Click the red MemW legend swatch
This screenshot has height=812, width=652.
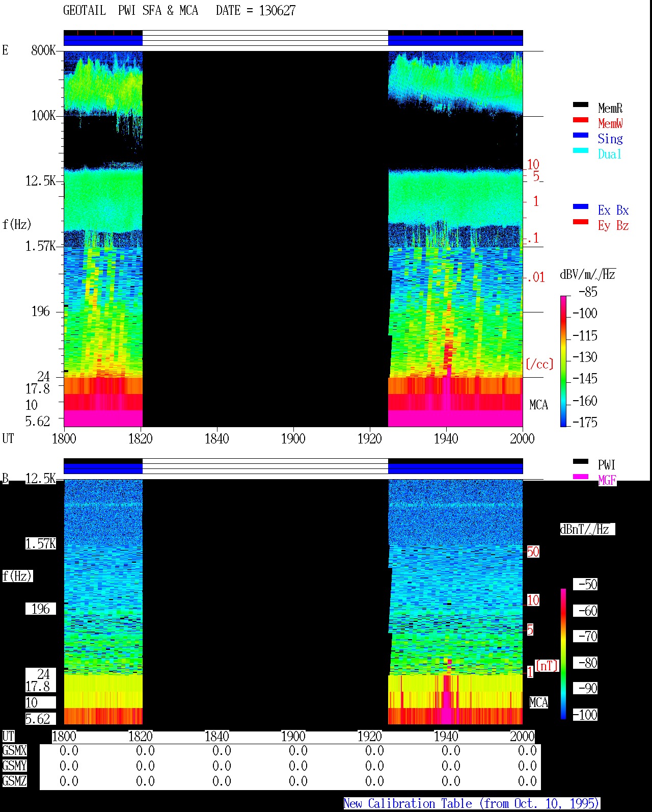click(x=581, y=120)
